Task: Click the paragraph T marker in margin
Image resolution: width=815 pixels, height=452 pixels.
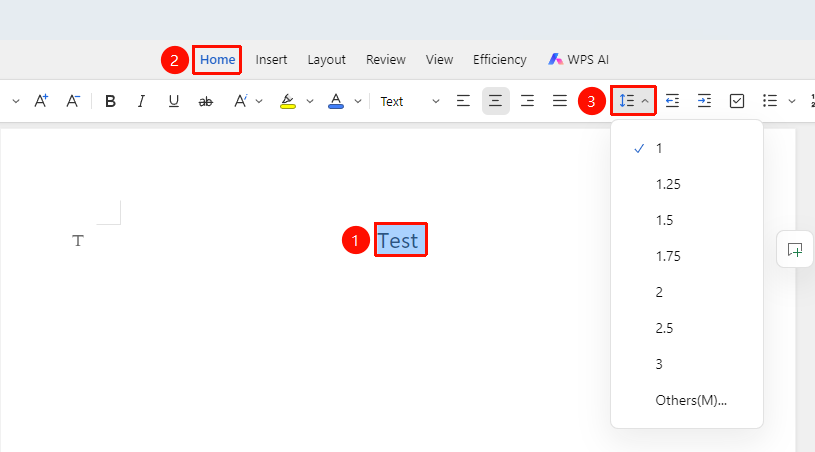Action: coord(77,241)
